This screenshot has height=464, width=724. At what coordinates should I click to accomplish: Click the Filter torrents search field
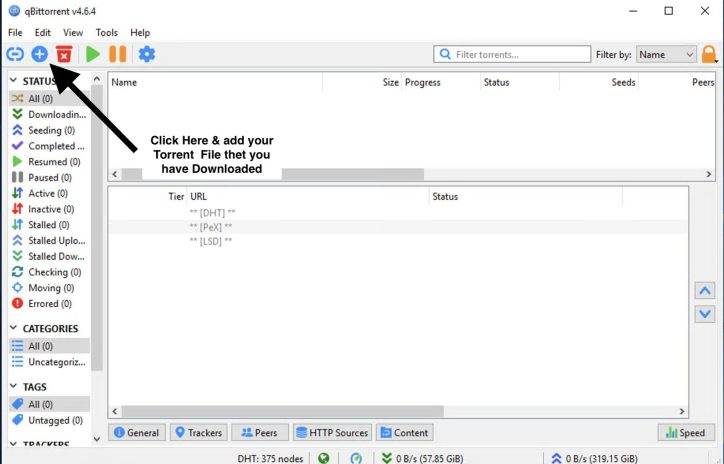pyautogui.click(x=512, y=54)
